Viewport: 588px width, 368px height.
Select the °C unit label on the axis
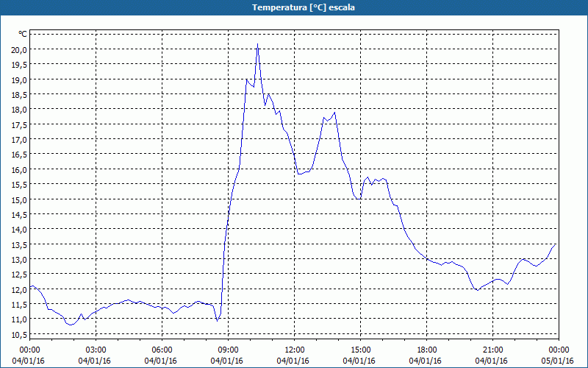pos(23,34)
